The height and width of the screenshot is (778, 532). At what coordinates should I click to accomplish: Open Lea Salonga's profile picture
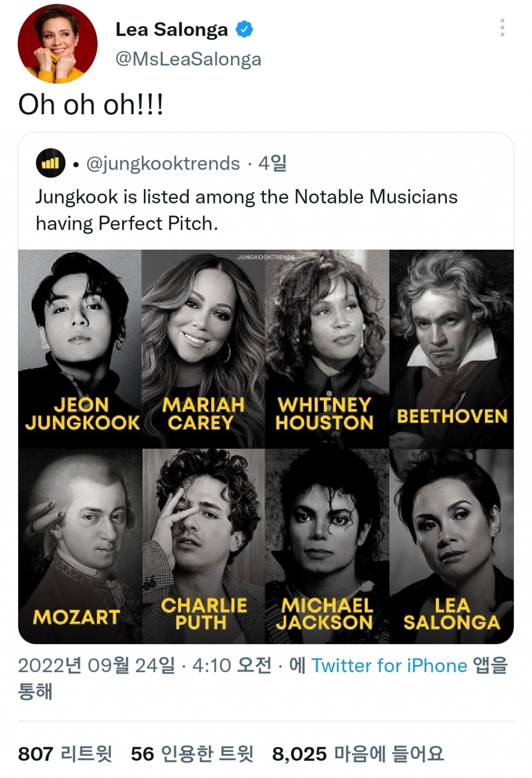tap(57, 44)
